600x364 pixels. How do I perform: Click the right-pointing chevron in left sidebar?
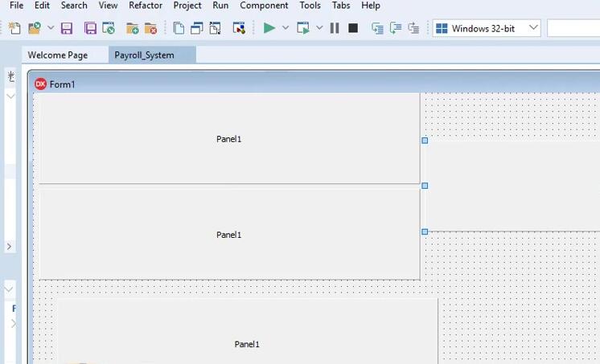point(9,246)
